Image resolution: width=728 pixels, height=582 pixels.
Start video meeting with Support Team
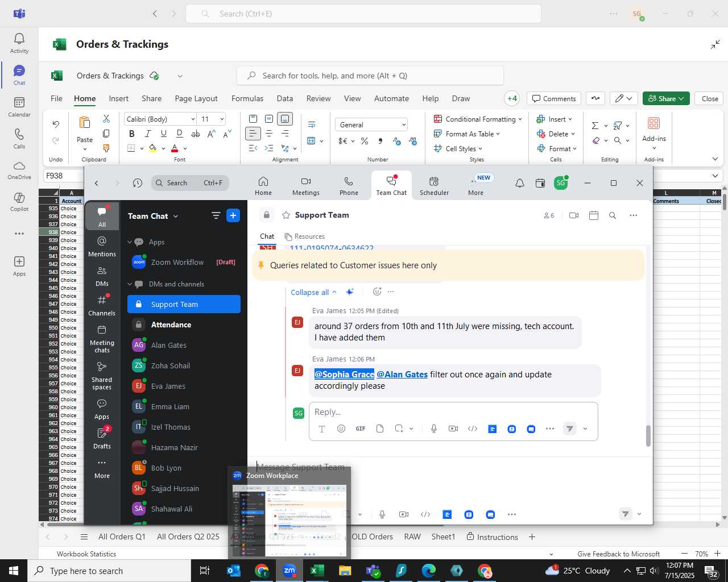coord(574,215)
